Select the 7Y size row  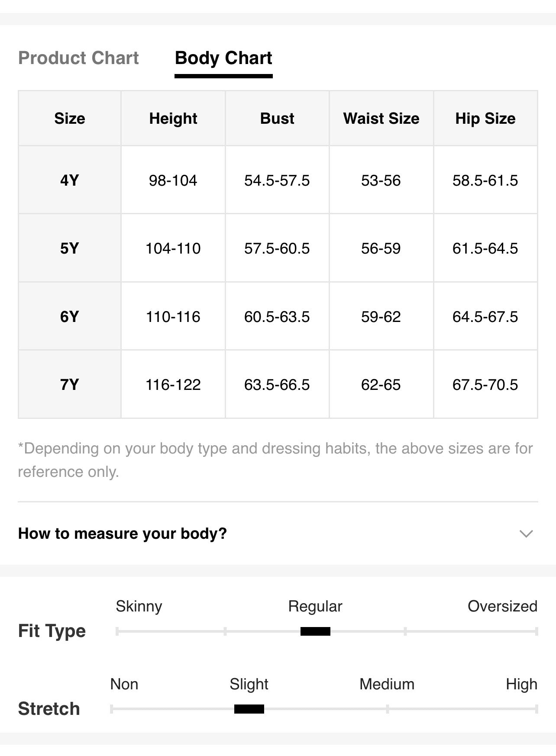[278, 384]
